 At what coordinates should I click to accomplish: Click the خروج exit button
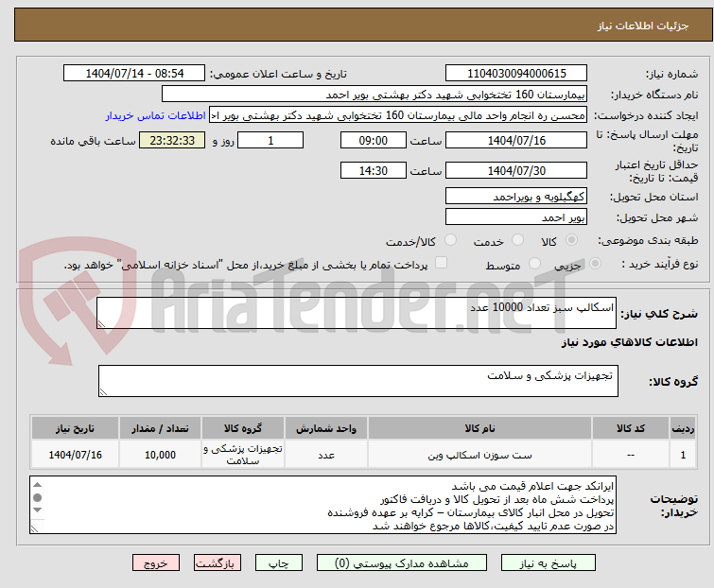(x=156, y=563)
